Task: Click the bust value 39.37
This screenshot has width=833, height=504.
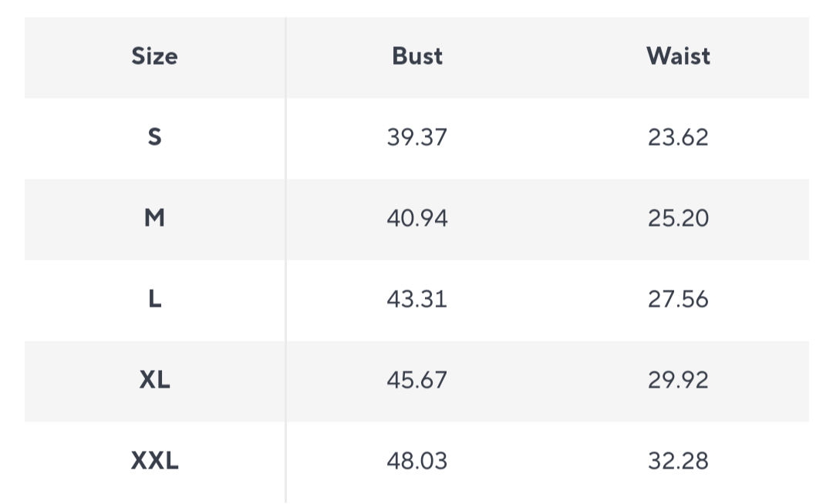Action: (417, 137)
